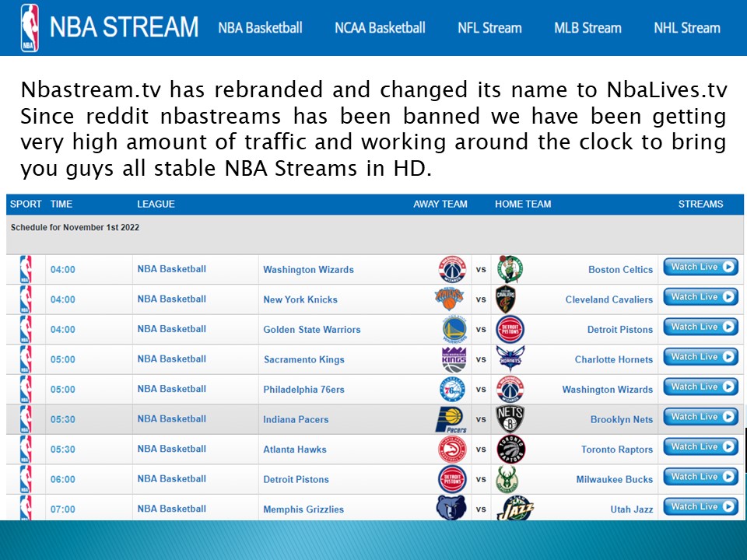Screen dimensions: 747x560
Task: Open the NBA Basketball menu
Action: click(262, 27)
